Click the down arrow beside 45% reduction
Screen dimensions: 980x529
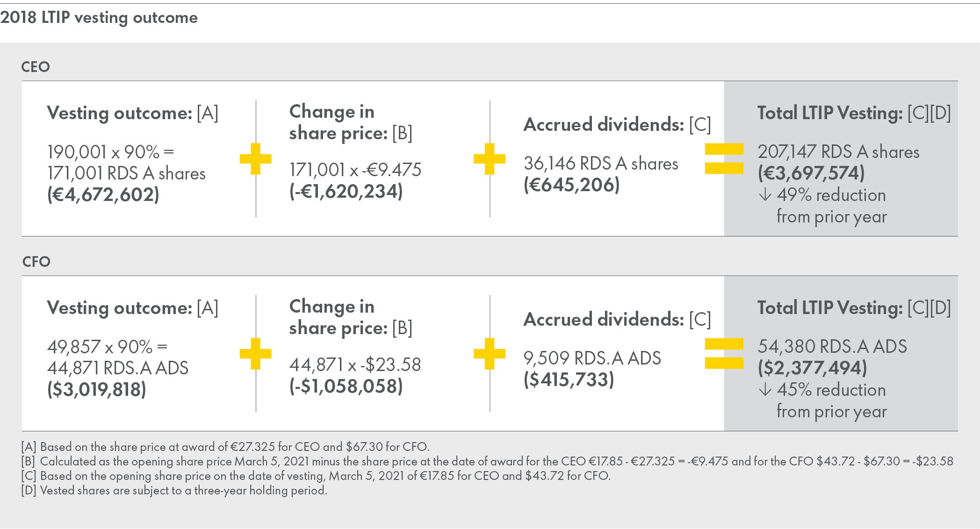tap(765, 390)
